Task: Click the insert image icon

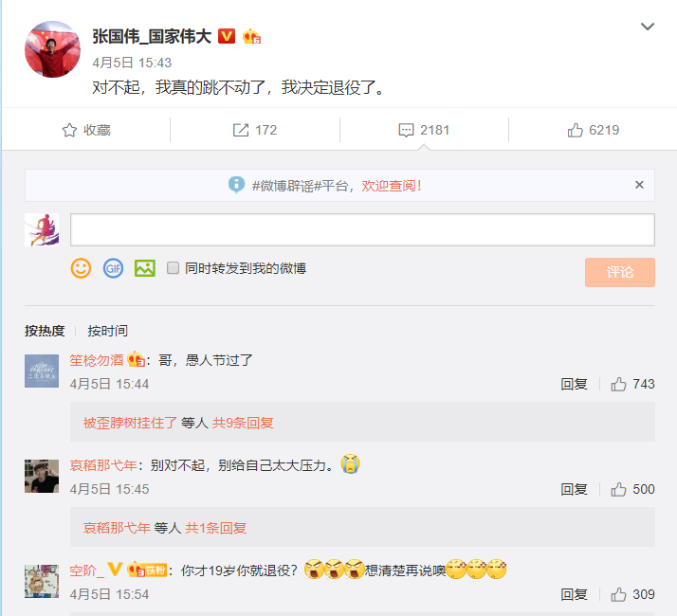Action: point(145,268)
